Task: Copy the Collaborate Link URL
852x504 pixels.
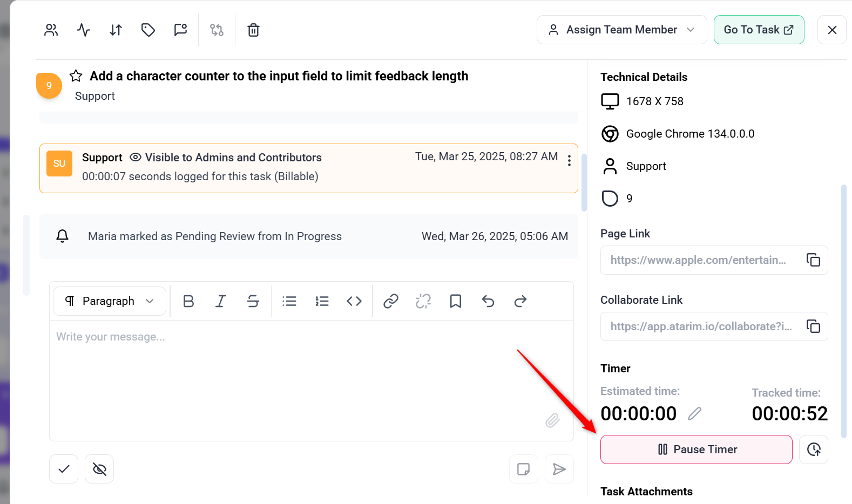Action: click(813, 326)
